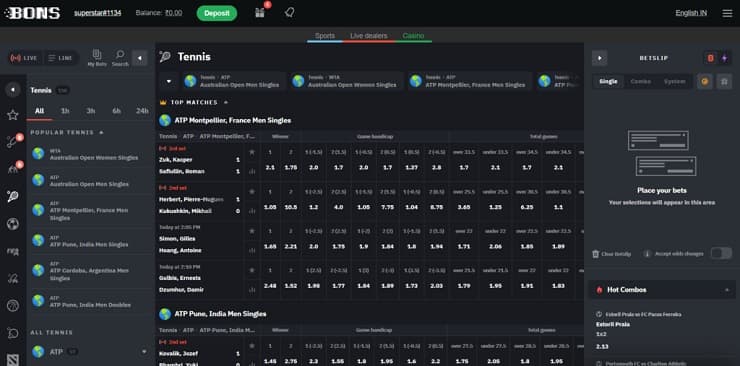Select the 6h time filter tab
740x366 pixels.
[116, 111]
